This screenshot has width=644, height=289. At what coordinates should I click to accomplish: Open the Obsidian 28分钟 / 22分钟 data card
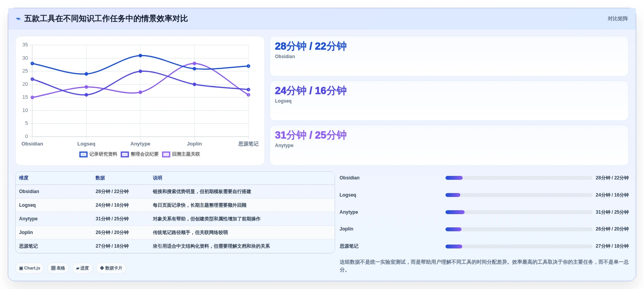pos(449,57)
